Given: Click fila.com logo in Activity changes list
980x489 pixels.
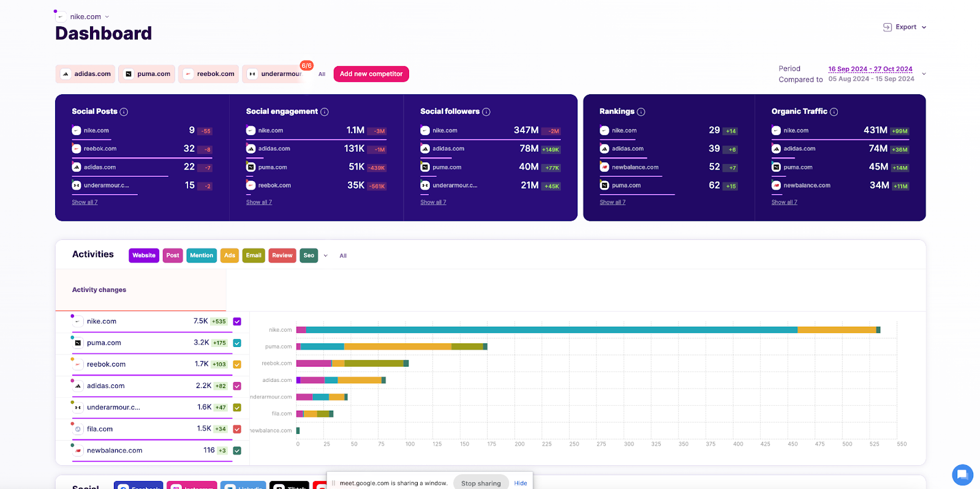Looking at the screenshot, I should click(78, 429).
